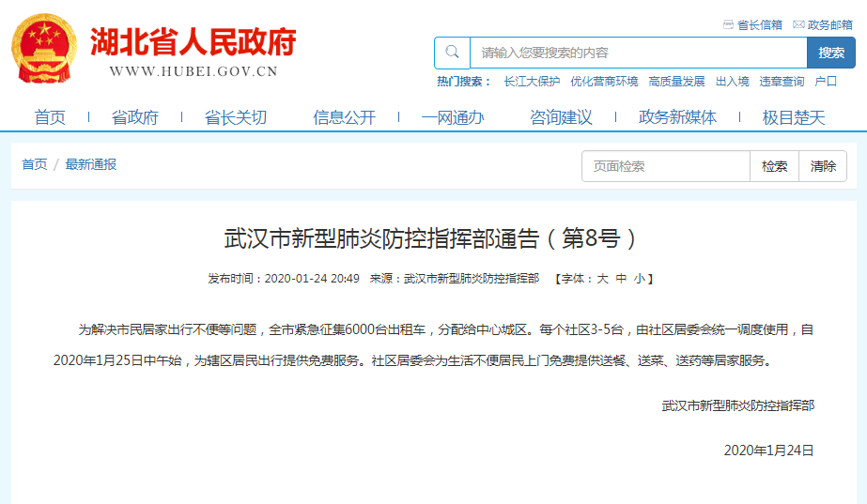Go to 首页 in main navigation
This screenshot has height=504, width=867.
click(x=50, y=117)
